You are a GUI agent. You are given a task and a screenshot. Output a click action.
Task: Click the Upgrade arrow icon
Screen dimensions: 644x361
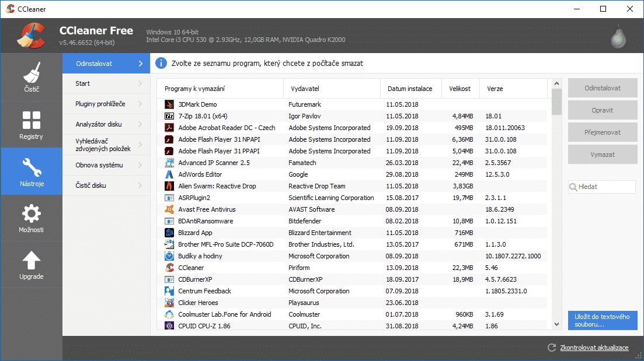pos(31,261)
